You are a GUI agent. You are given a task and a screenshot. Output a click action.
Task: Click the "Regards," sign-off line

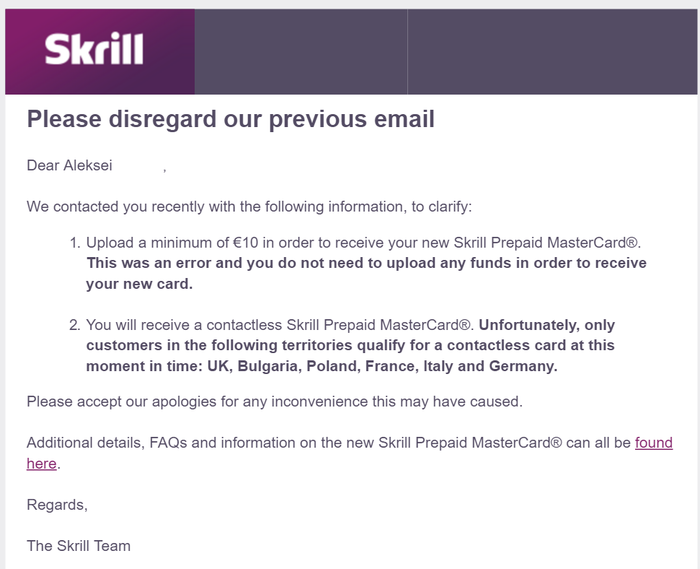[x=57, y=505]
